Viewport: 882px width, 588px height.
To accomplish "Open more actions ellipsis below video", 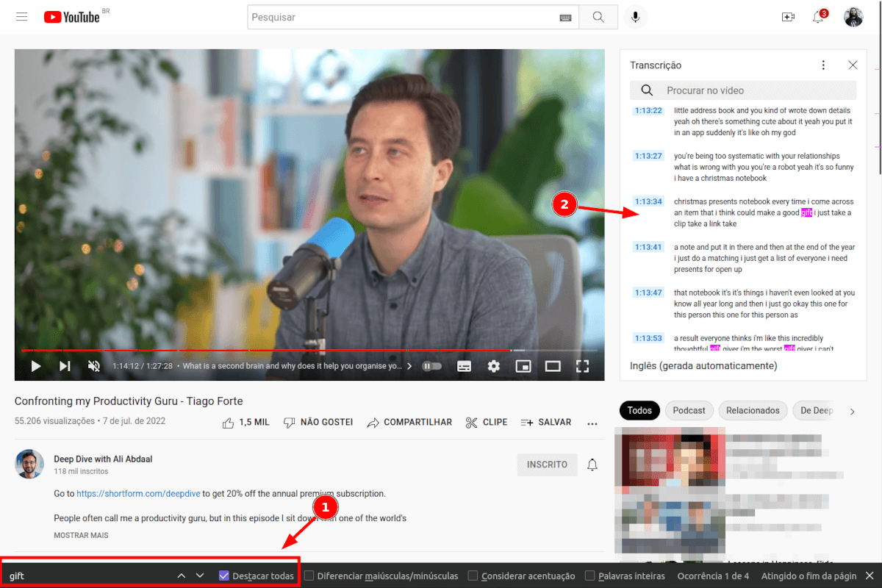I will 592,423.
